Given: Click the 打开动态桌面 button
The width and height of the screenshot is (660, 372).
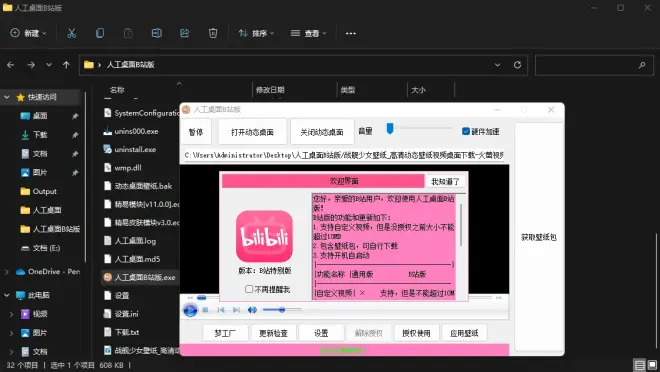Looking at the screenshot, I should point(253,132).
